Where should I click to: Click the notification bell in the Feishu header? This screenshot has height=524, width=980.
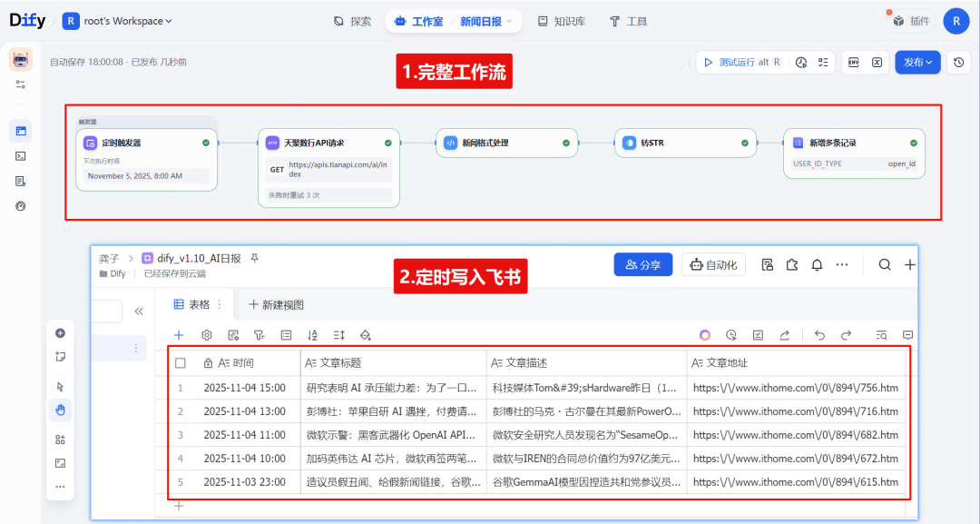pyautogui.click(x=816, y=263)
